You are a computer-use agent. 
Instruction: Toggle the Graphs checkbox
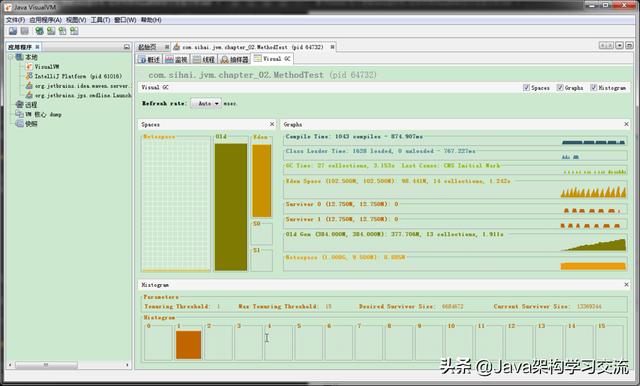click(560, 87)
